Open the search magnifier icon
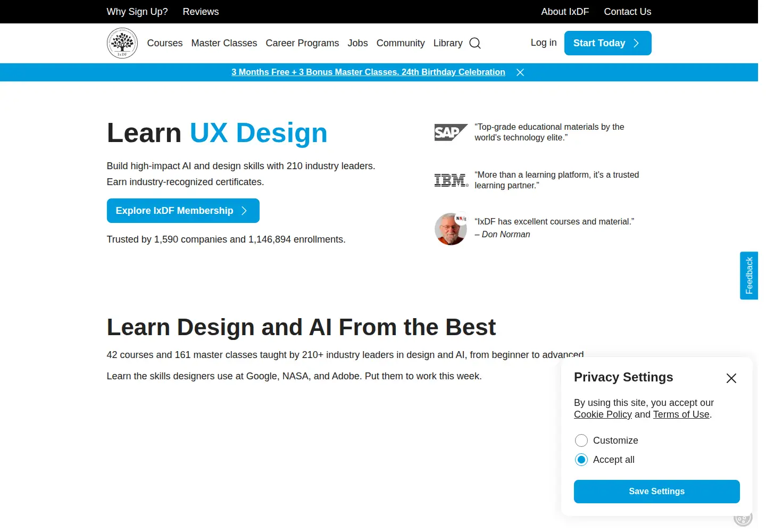 pyautogui.click(x=475, y=43)
